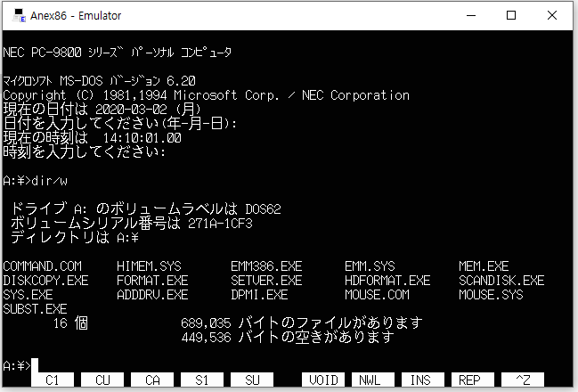This screenshot has height=392, width=578.
Task: Click the 449,536 bytes free value
Action: tap(206, 338)
